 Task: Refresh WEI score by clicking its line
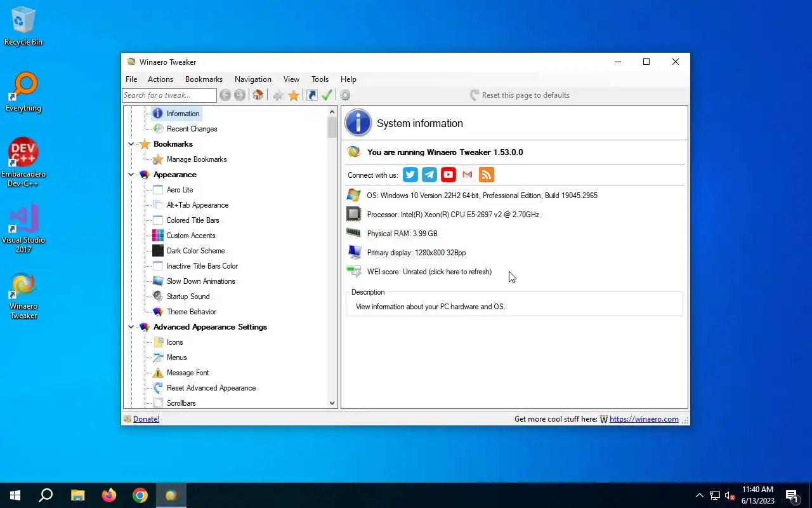[x=429, y=272]
